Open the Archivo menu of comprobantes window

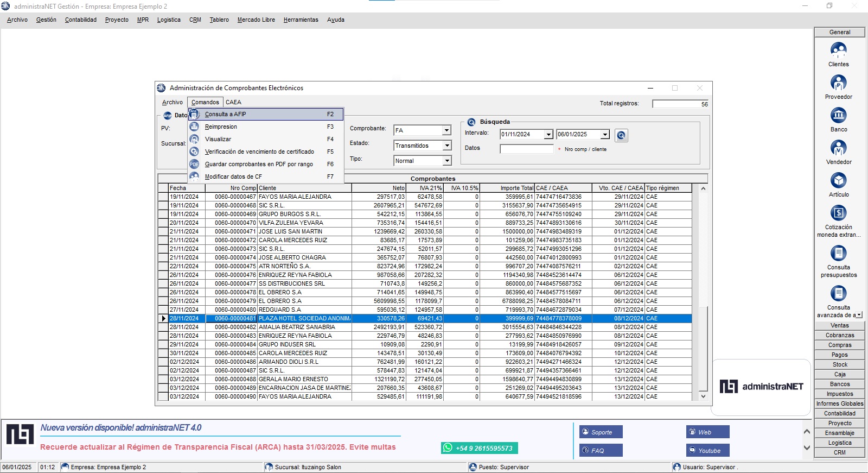pyautogui.click(x=173, y=102)
